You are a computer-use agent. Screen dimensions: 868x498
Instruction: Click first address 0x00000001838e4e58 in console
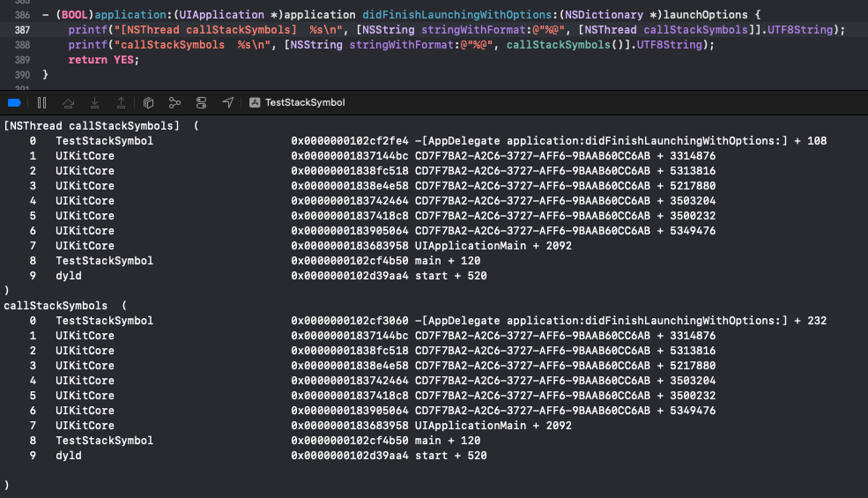point(350,186)
